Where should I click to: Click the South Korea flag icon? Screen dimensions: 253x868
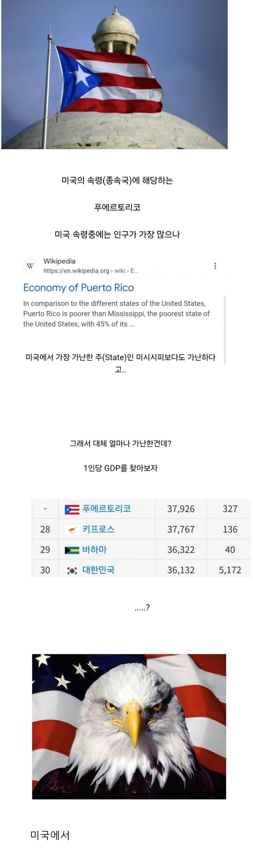72,570
